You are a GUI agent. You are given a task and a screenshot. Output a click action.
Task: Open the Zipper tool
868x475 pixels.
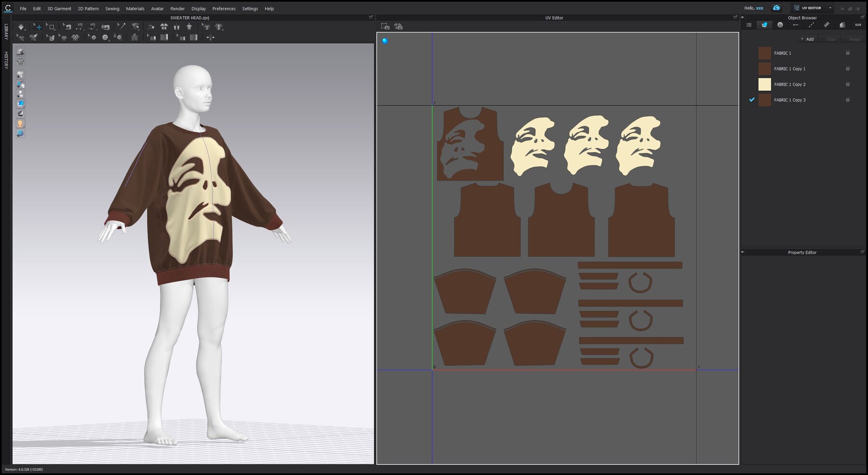click(x=135, y=37)
